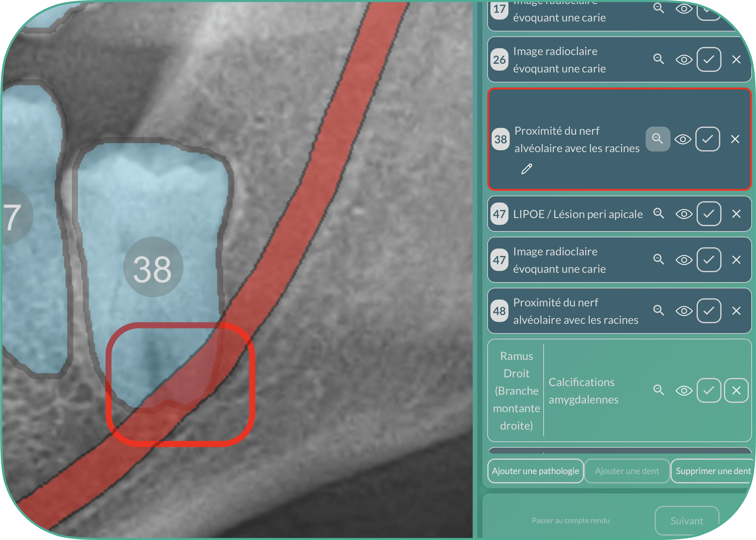This screenshot has height=540, width=756.
Task: Validate tooth 48 nerve proximity finding
Action: point(708,310)
